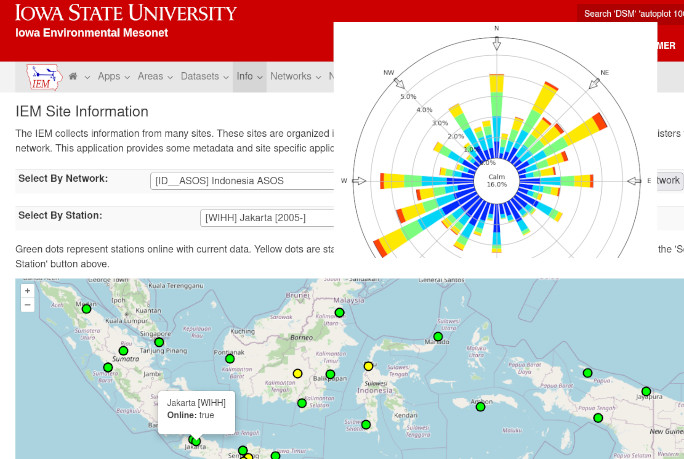Select the green station dot at Jayapura
This screenshot has width=684, height=459.
pos(646,391)
